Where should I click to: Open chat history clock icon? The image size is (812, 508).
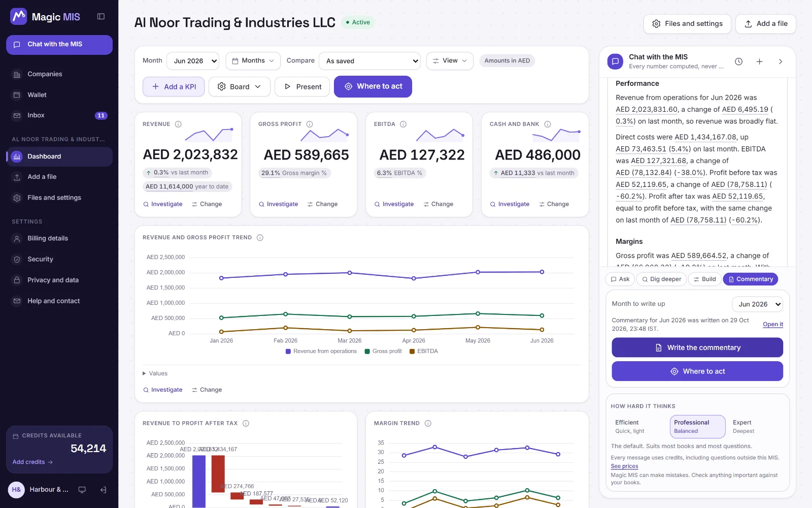pos(739,61)
